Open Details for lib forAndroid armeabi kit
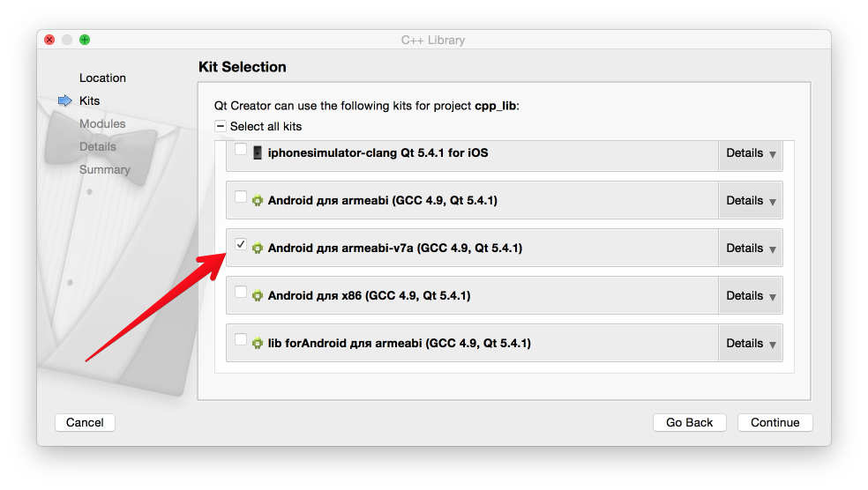Viewport: 868px width, 490px height. pyautogui.click(x=751, y=344)
